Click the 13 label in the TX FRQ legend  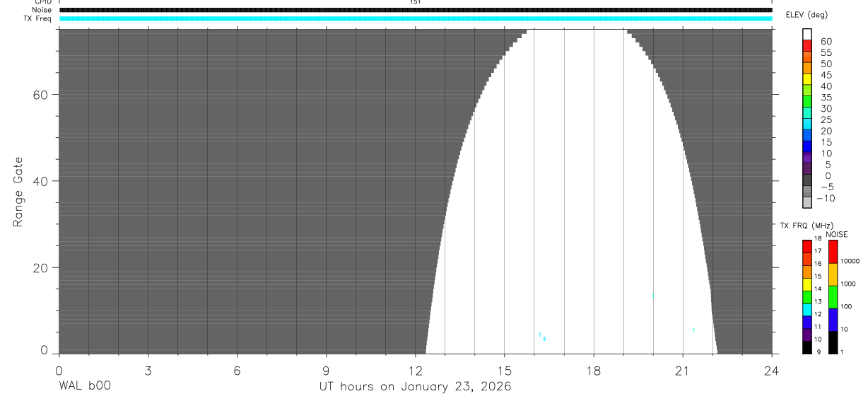817,301
